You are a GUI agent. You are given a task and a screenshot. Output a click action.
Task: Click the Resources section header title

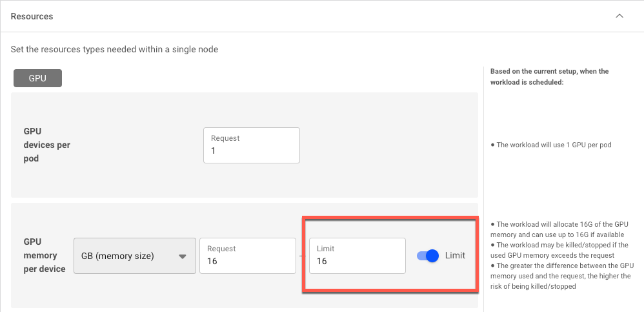32,16
